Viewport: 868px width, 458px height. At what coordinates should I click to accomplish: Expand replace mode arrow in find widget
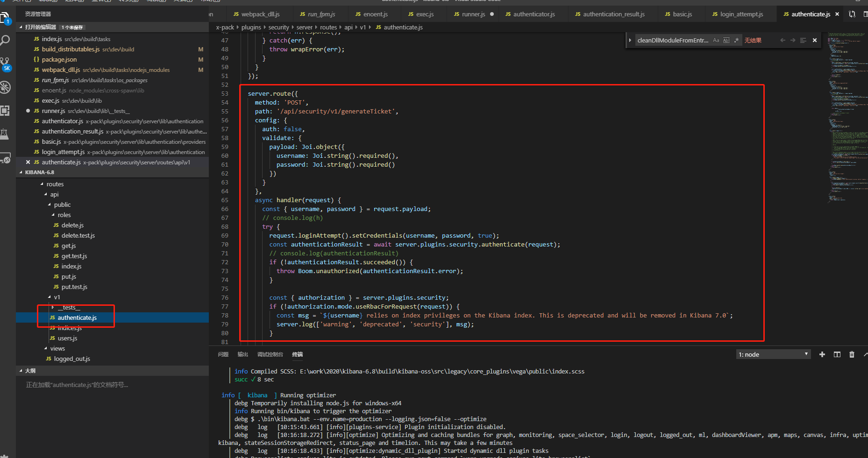pos(630,40)
